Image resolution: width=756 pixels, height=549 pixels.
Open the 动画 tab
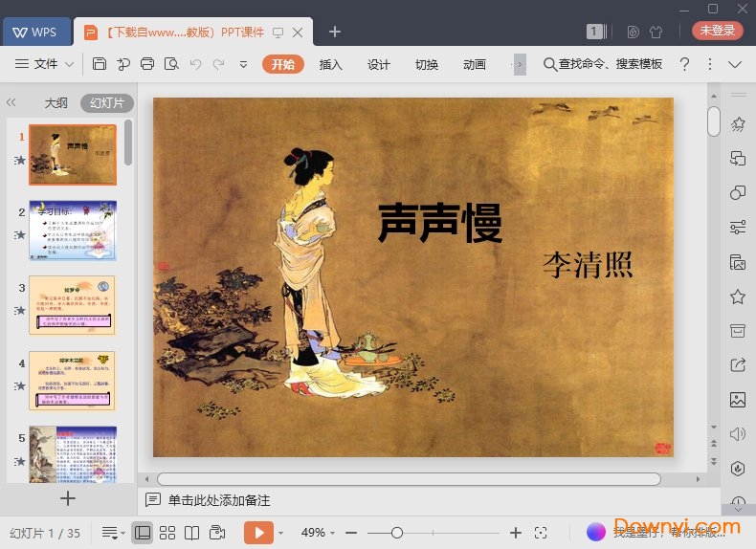pos(475,64)
